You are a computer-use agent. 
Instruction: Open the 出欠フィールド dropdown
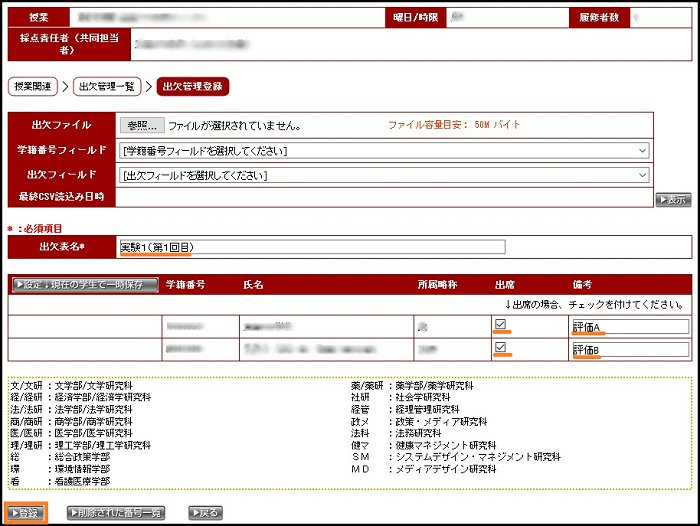click(x=384, y=175)
